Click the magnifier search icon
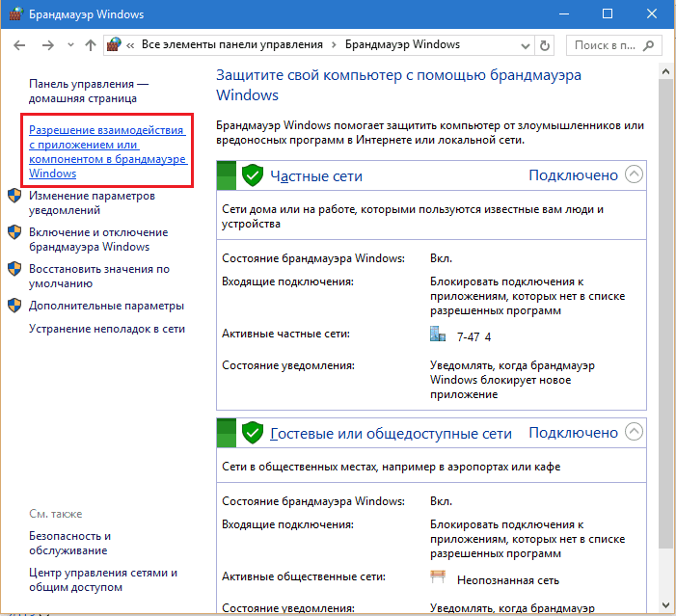Screen dimensions: 676x616 pos(648,45)
